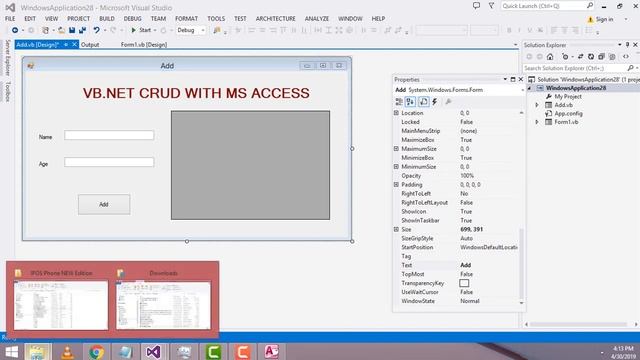Click the Undo arrow icon
This screenshot has width=640, height=360.
pyautogui.click(x=96, y=30)
